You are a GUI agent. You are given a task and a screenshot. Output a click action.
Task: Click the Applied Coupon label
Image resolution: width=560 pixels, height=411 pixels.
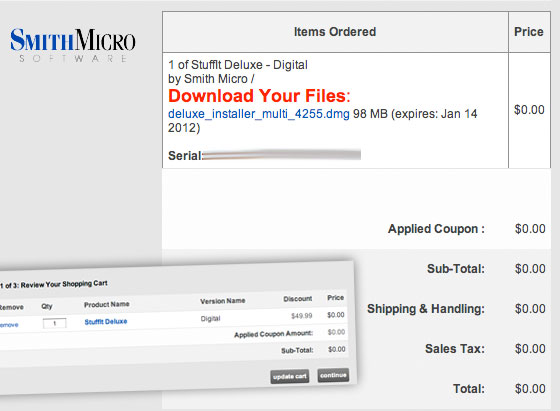click(436, 229)
